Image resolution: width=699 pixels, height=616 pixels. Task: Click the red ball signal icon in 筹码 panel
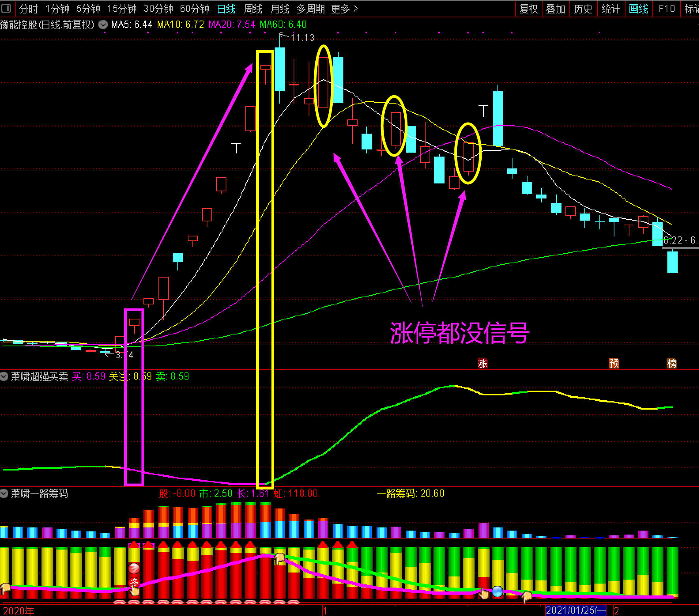point(134,568)
